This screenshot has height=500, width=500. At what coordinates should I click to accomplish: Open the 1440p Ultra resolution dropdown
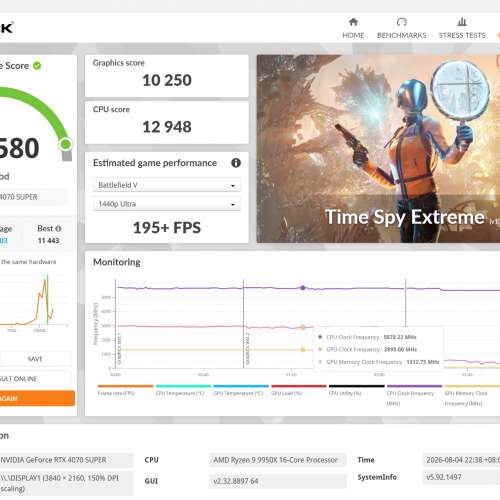(x=166, y=204)
